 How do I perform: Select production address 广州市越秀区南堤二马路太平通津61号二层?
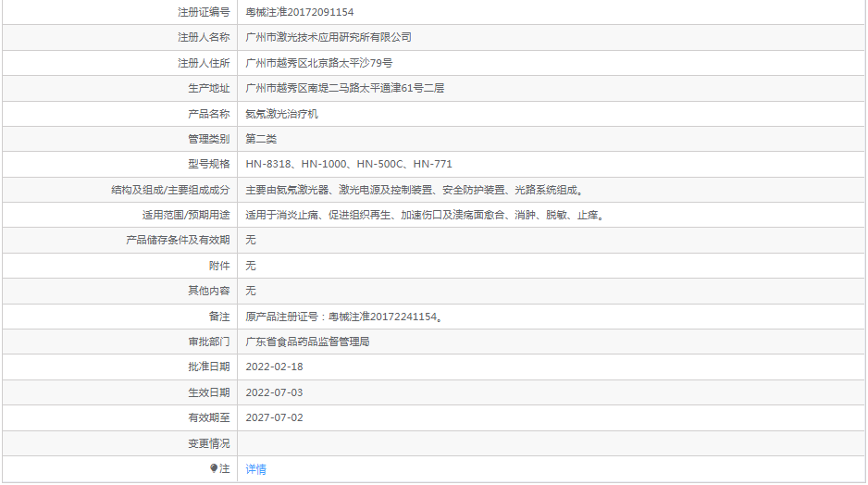345,88
